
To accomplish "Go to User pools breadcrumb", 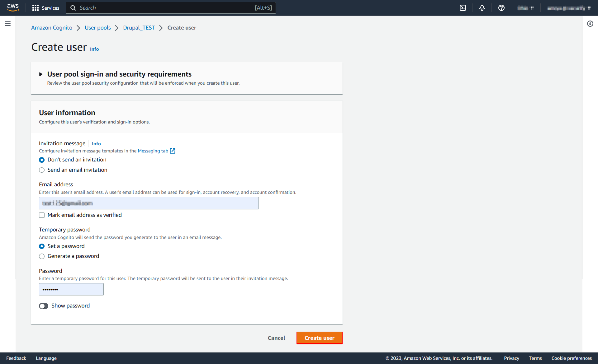I will (x=97, y=28).
